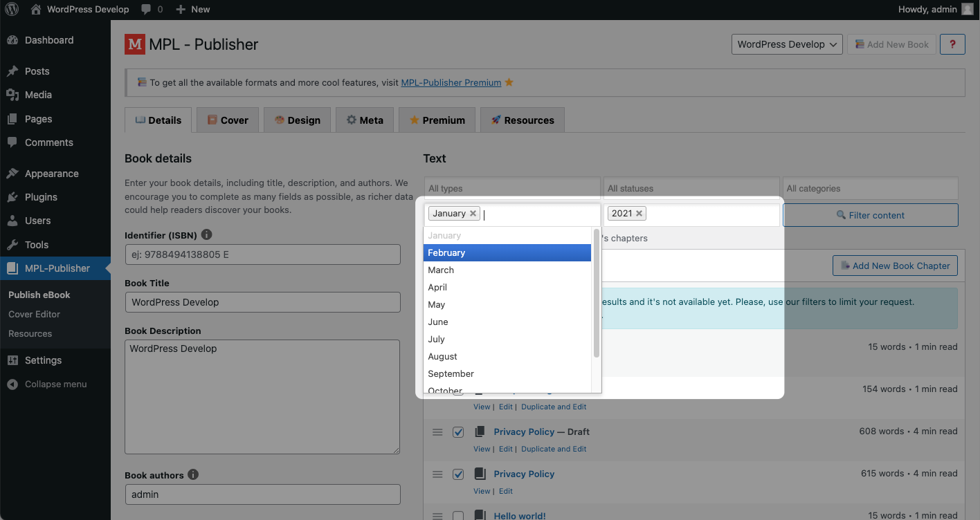The width and height of the screenshot is (980, 520).
Task: Collapse the admin sidebar menu
Action: coord(55,384)
